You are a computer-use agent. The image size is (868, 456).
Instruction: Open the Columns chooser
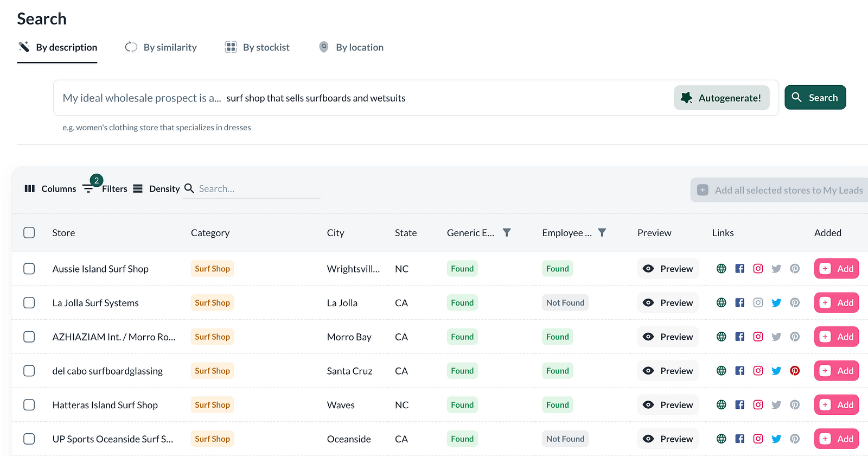(x=50, y=188)
